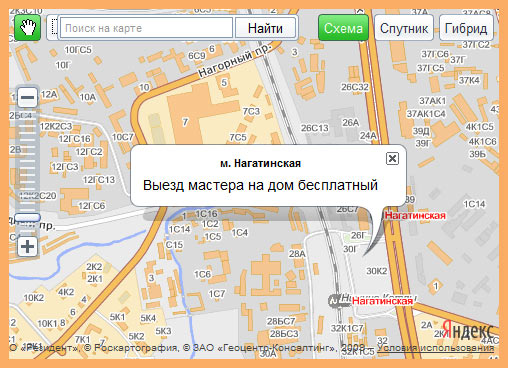
Task: Select the hand pan tool
Action: coord(27,28)
